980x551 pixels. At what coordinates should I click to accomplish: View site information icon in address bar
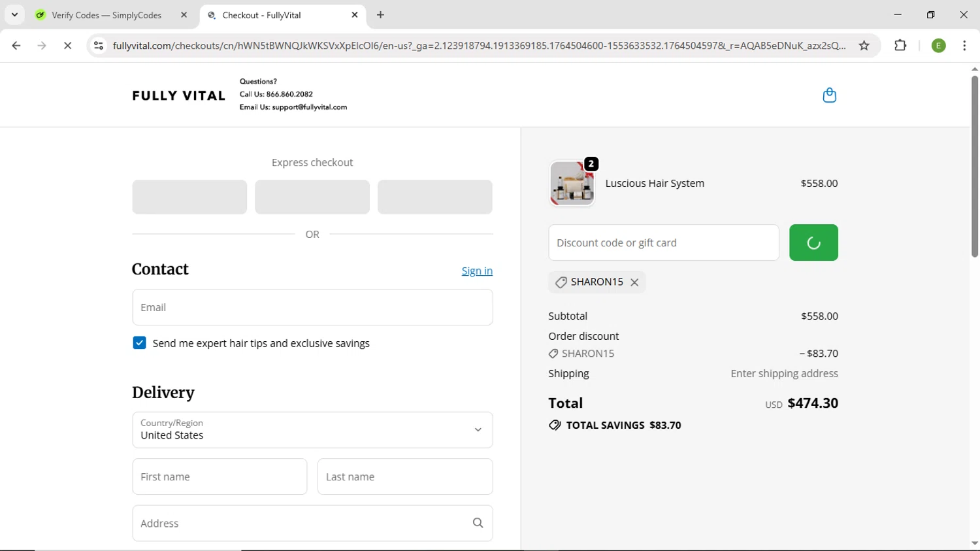pyautogui.click(x=99, y=46)
